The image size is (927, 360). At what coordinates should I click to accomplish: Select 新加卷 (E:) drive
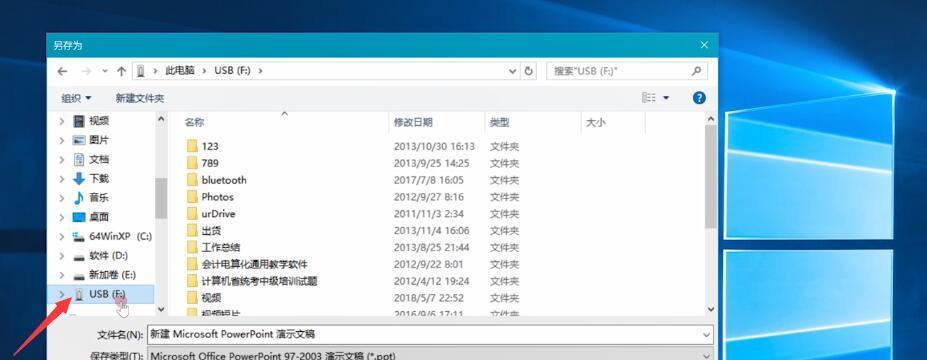pos(112,275)
